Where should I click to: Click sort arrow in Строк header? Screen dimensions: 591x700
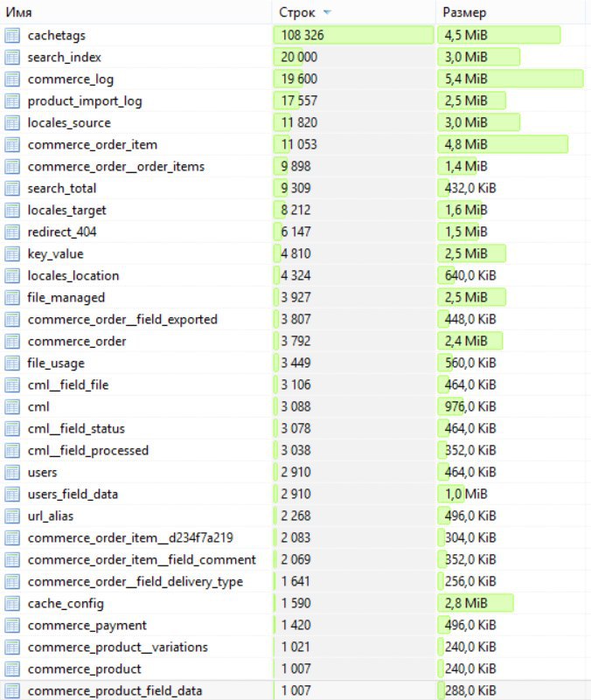coord(327,12)
